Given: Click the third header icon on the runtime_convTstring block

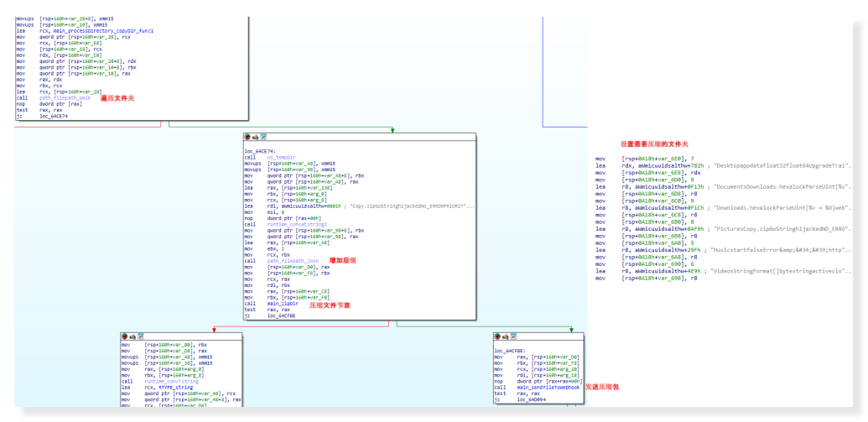Looking at the screenshot, I should 141,336.
